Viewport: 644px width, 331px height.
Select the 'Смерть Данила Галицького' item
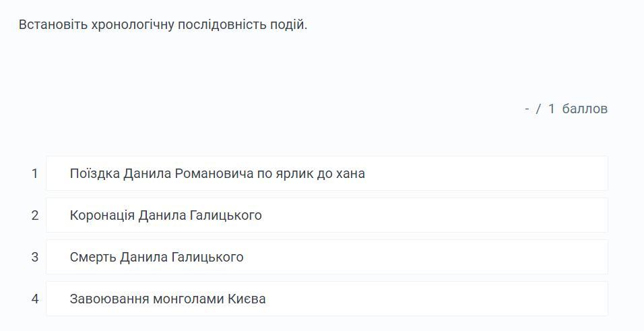click(327, 257)
